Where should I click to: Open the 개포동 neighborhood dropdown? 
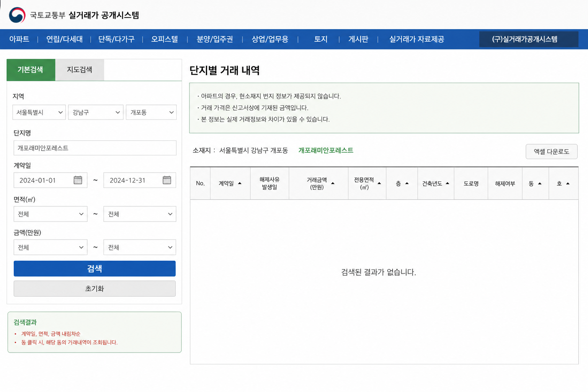tap(151, 112)
